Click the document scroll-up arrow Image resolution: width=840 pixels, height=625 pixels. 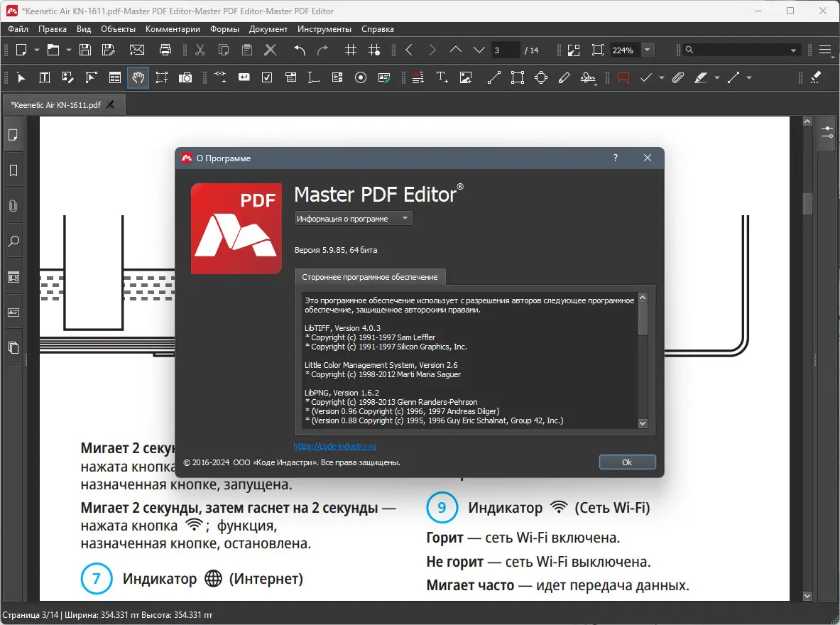807,121
